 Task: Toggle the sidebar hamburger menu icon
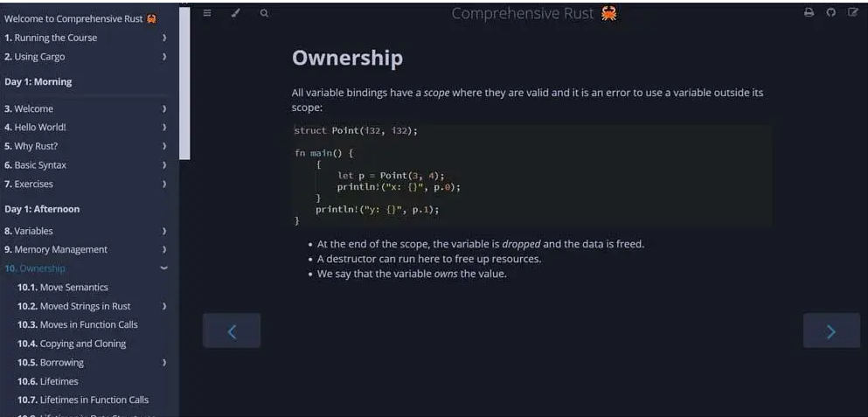pos(207,13)
